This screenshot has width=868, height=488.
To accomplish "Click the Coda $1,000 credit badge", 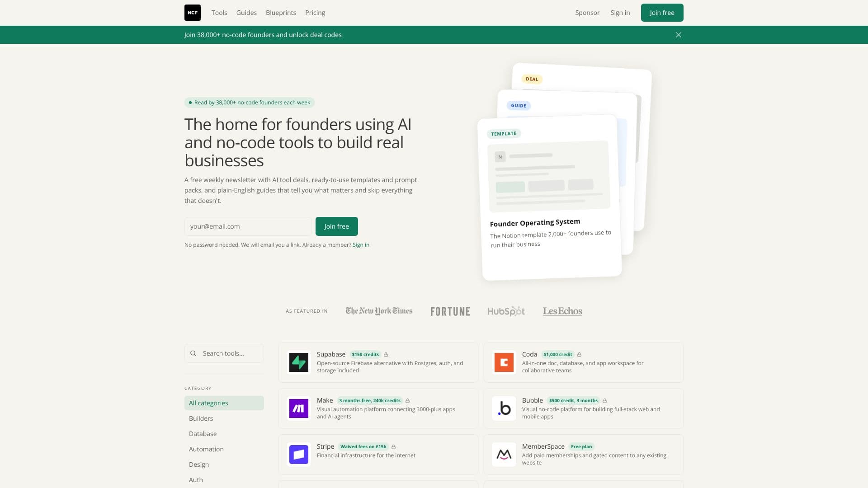I will click(558, 355).
